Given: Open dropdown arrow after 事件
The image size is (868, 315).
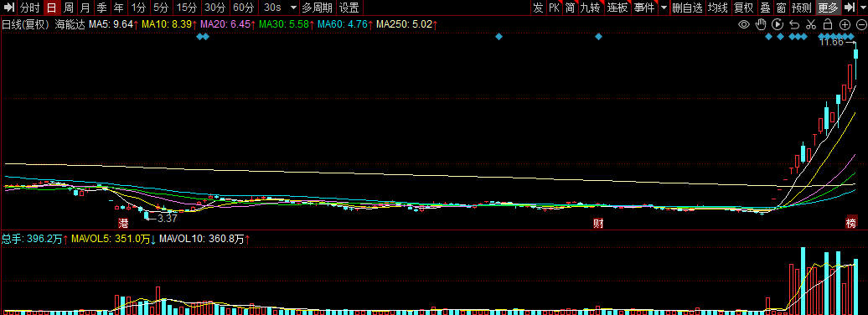Looking at the screenshot, I should [x=664, y=8].
